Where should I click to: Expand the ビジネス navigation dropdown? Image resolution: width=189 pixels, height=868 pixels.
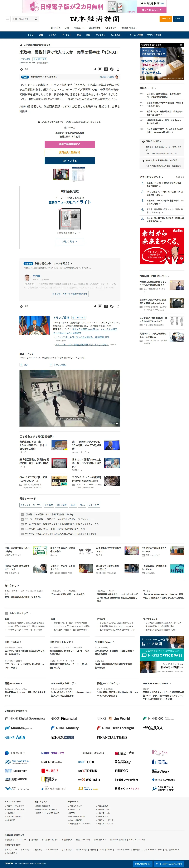click(x=53, y=35)
